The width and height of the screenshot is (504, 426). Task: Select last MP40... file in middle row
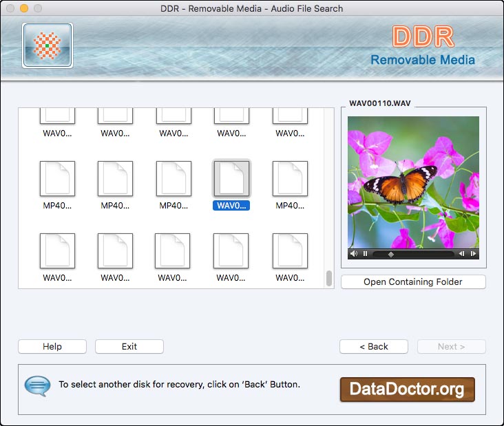pos(290,179)
